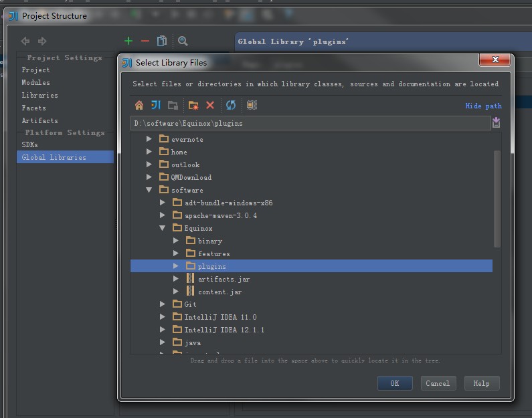Toggle show hidden files icon

tap(252, 105)
